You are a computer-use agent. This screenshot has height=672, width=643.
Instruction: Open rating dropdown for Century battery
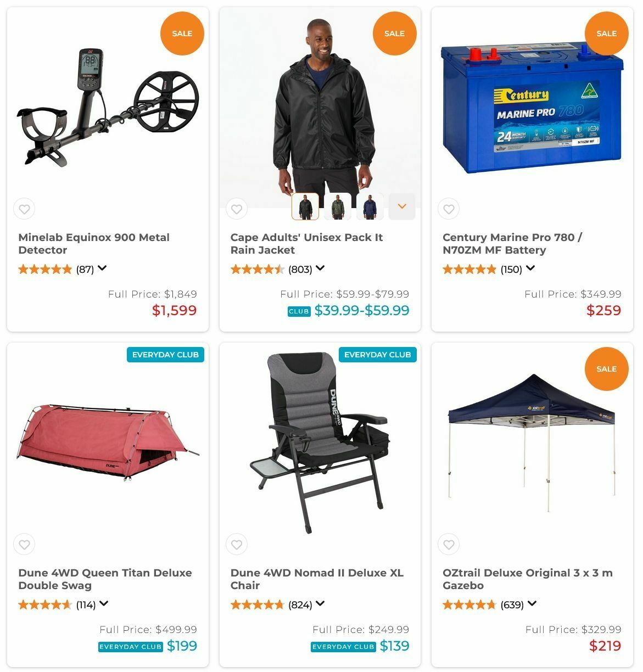(530, 268)
